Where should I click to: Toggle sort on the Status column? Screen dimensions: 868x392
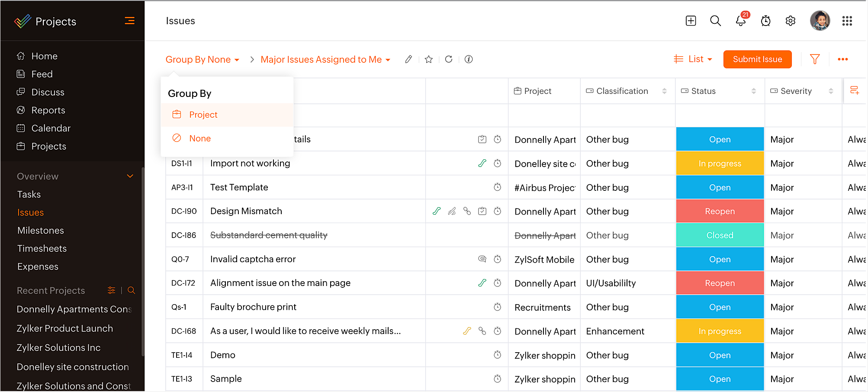[753, 91]
